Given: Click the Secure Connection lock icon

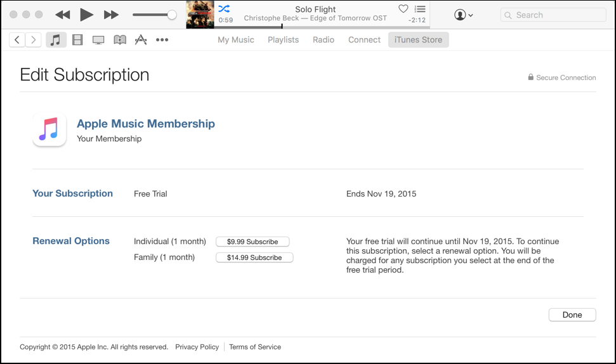Looking at the screenshot, I should click(531, 77).
